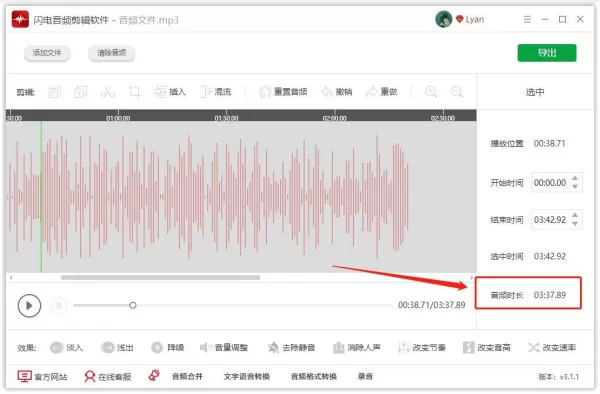
Task: Apply the 淡入 fade in effect
Action: (67, 347)
